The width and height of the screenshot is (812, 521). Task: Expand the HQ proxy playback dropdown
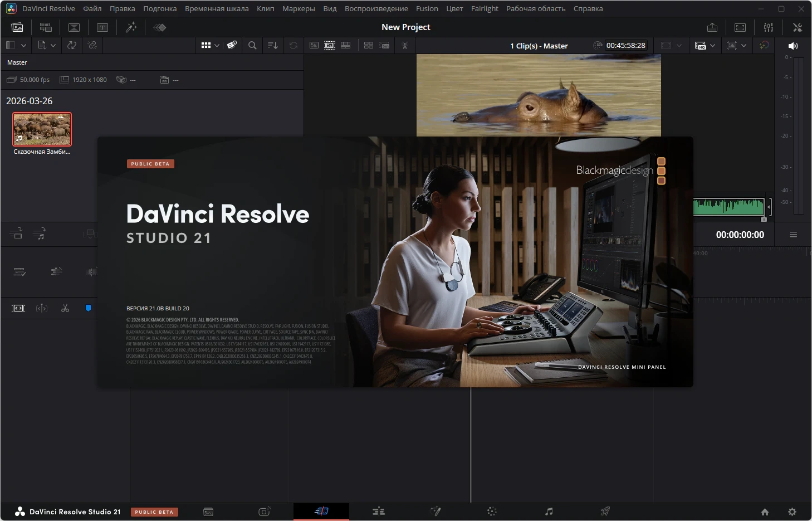[712, 46]
